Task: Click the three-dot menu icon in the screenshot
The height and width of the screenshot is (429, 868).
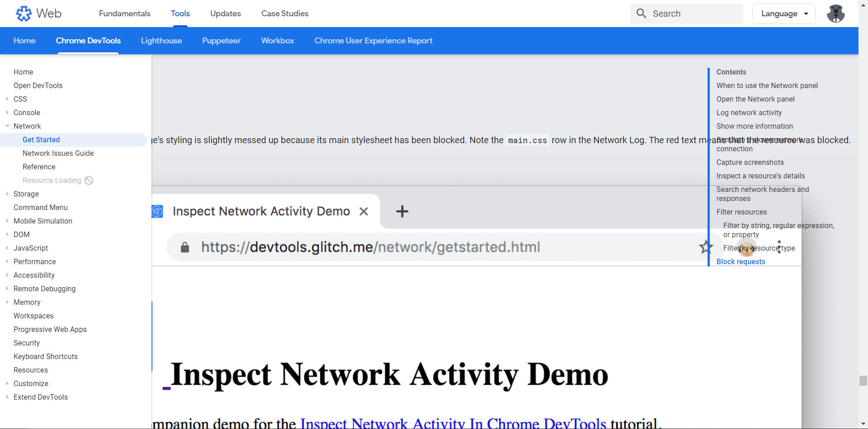Action: click(779, 247)
